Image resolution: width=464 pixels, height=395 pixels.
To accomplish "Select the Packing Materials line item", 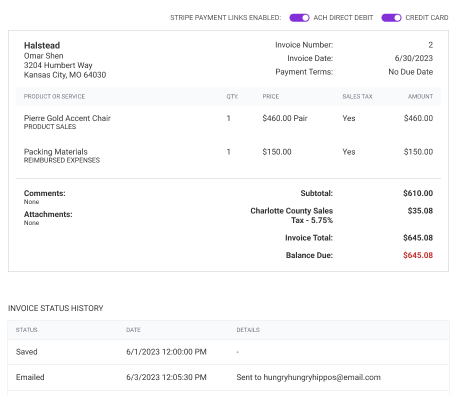I will (x=56, y=152).
